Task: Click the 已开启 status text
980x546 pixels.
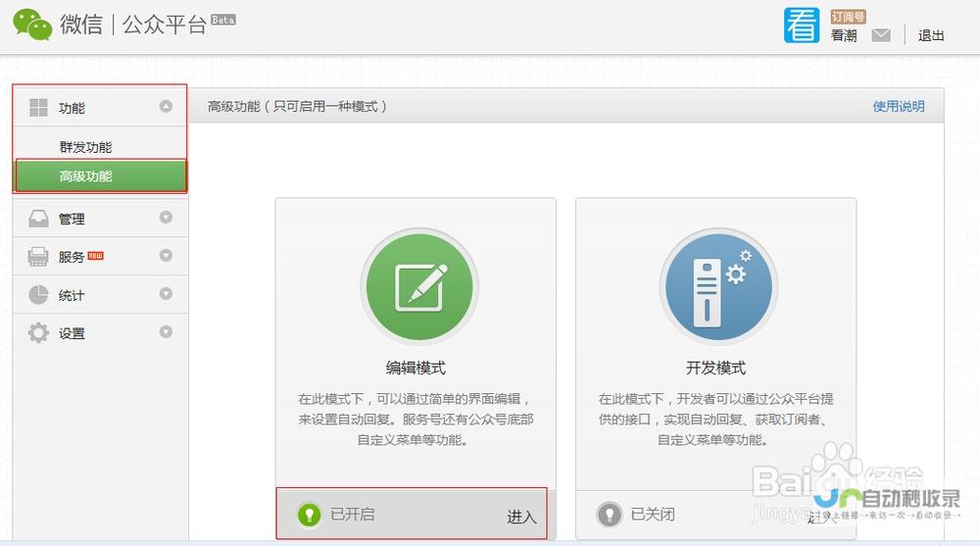Action: tap(353, 514)
